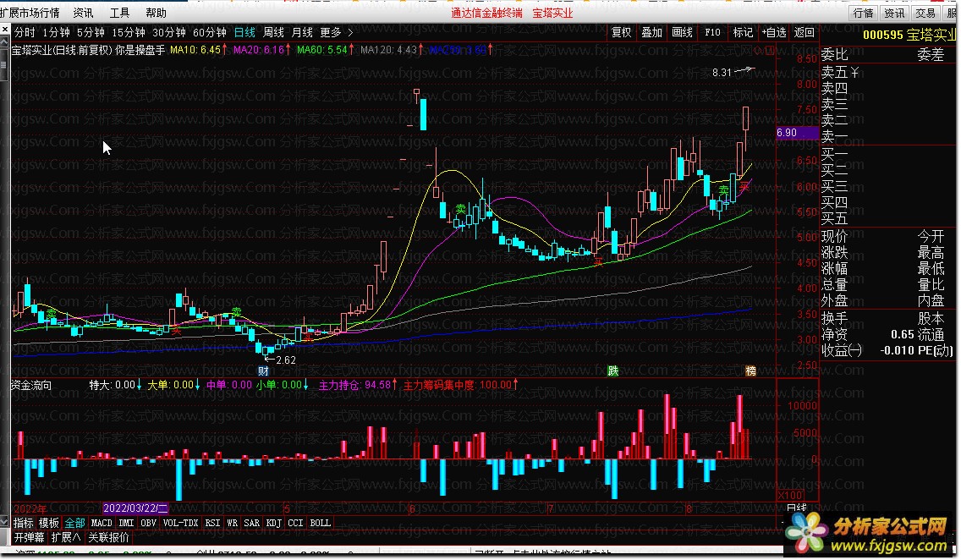Image resolution: width=961 pixels, height=560 pixels.
Task: Click the 主力持仓: 94.58 value
Action: 354,385
